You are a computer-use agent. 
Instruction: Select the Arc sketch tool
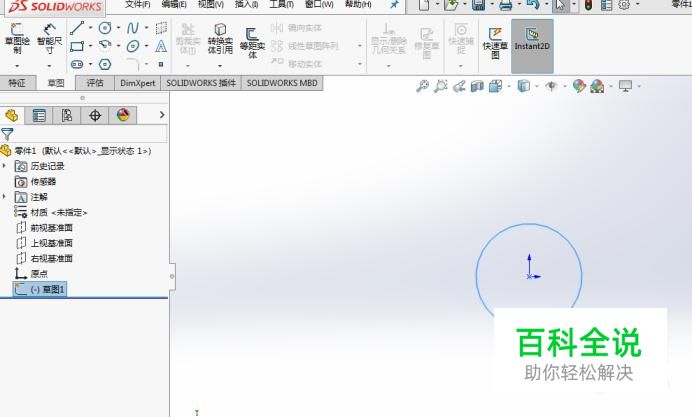(x=105, y=45)
